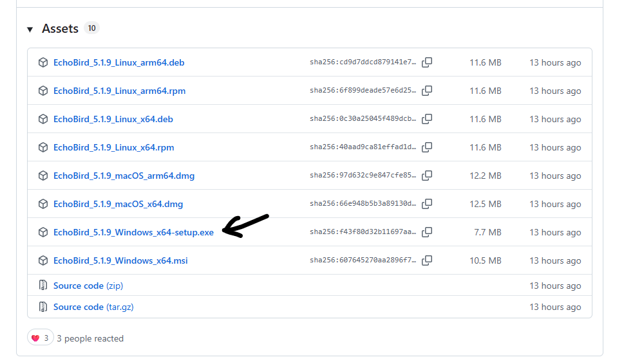Click the Assets count badge 10
The width and height of the screenshot is (624, 364).
[91, 28]
